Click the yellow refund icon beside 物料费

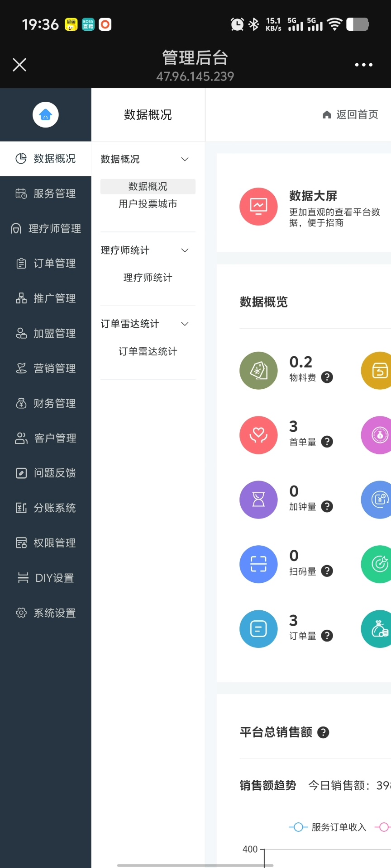[x=376, y=371]
